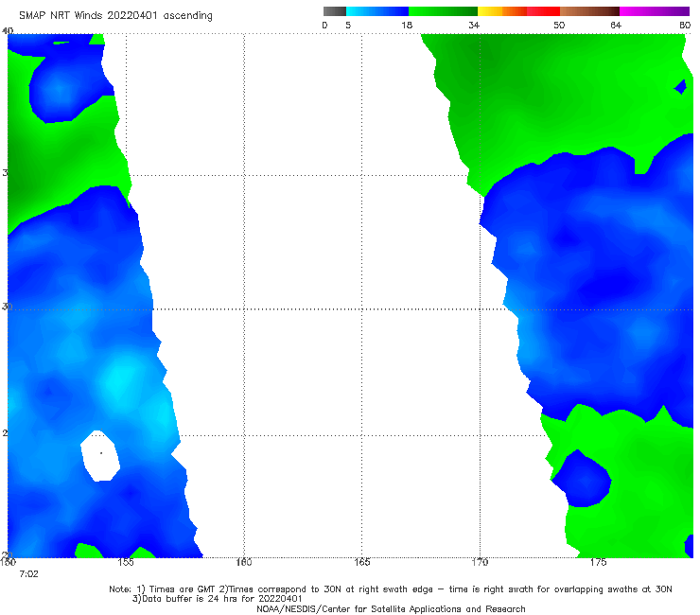
Task: Click the NOAA/NESDIS credit line
Action: (x=391, y=609)
